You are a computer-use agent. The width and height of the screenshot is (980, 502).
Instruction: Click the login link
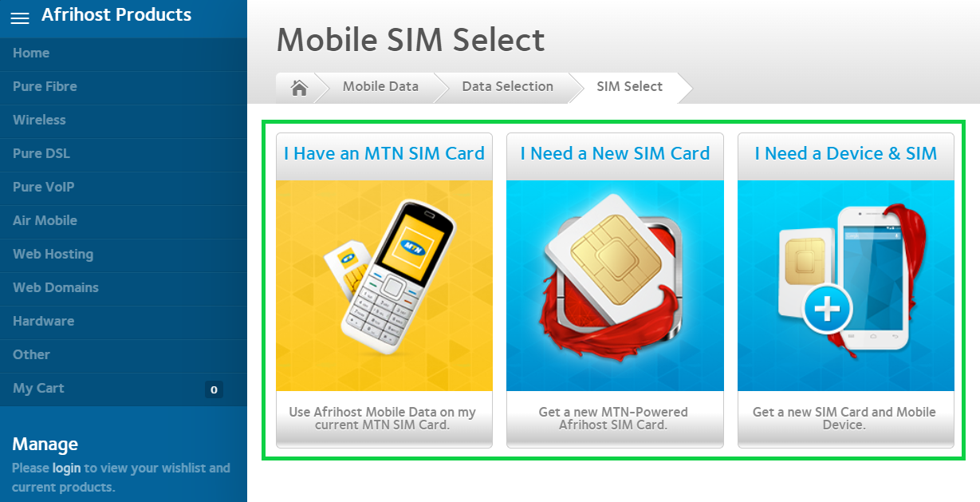coord(67,468)
